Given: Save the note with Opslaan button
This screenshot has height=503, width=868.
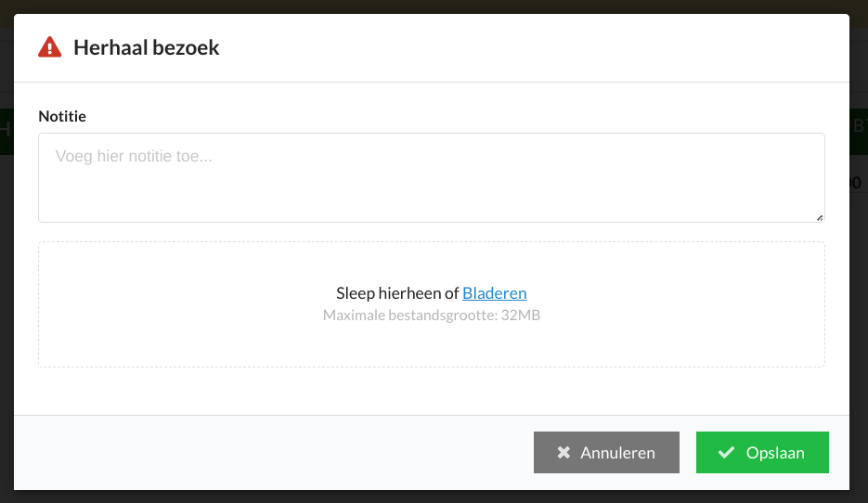Looking at the screenshot, I should click(x=762, y=453).
